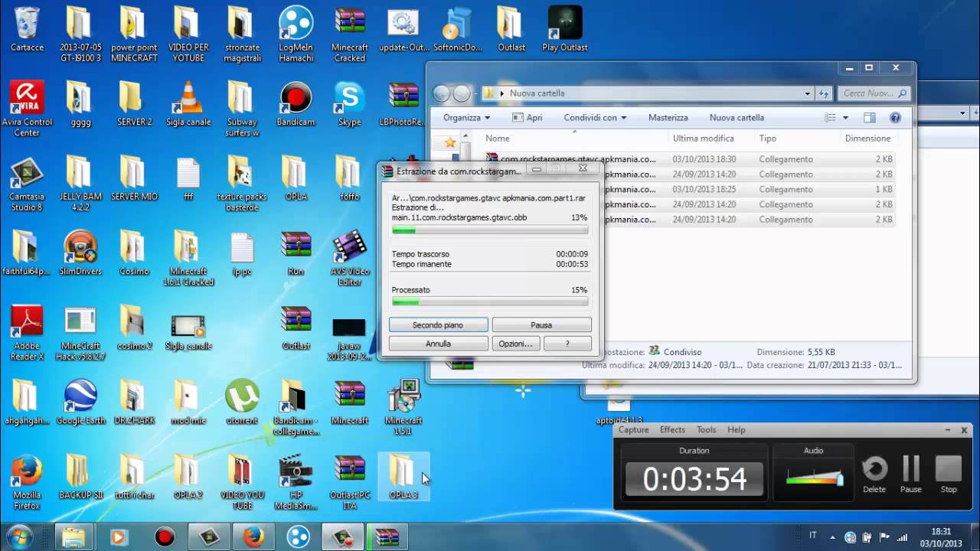Cancel extraction with Annulla button
980x551 pixels.
pyautogui.click(x=438, y=344)
